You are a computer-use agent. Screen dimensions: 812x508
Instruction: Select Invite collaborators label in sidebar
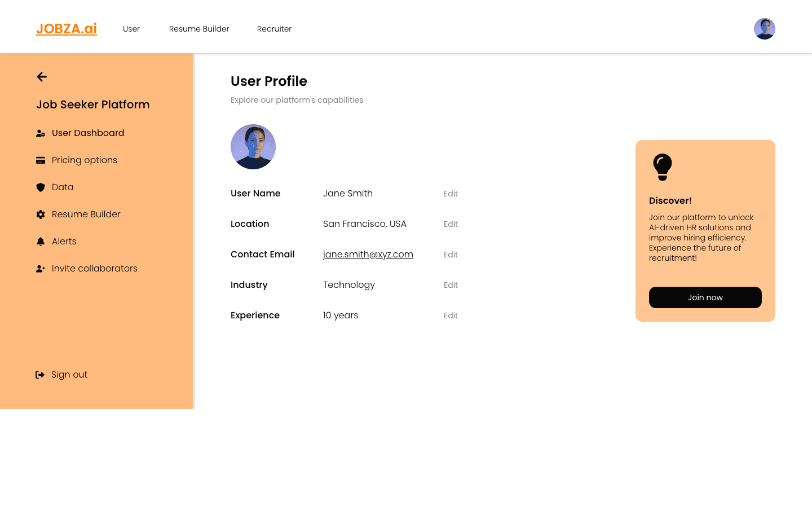click(x=95, y=269)
